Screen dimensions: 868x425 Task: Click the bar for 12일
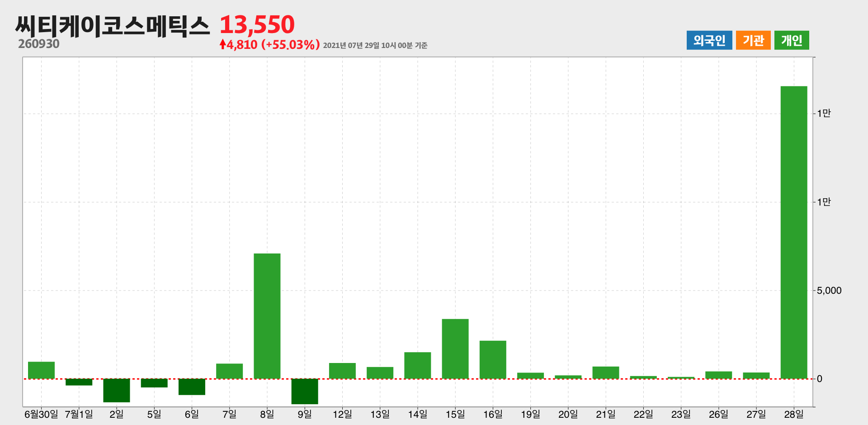coord(342,371)
